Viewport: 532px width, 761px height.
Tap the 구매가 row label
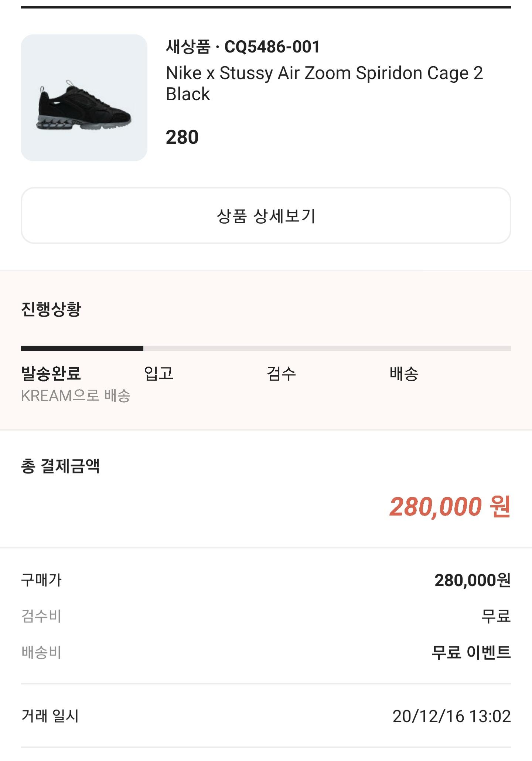[41, 580]
